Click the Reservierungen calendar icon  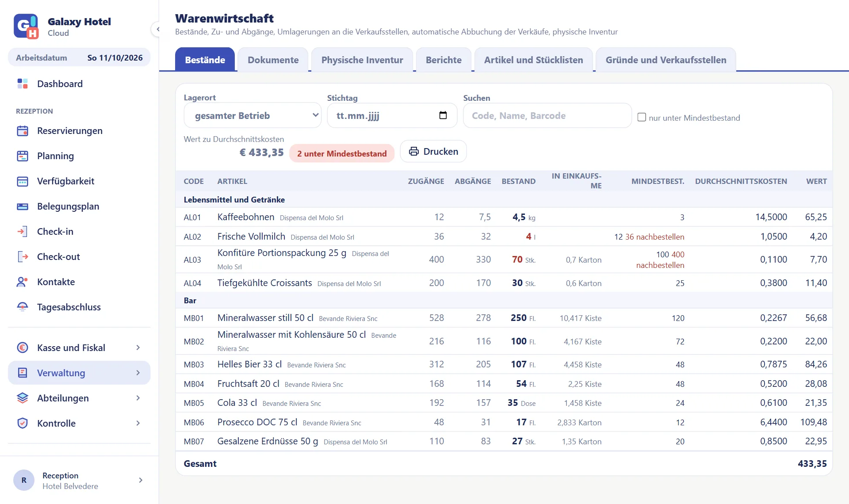point(23,131)
